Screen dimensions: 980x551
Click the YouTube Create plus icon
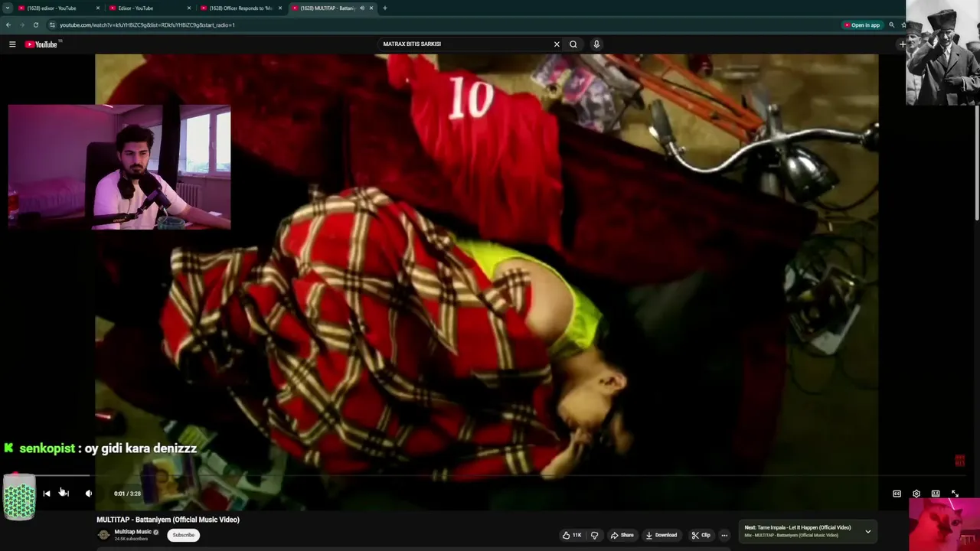coord(902,44)
